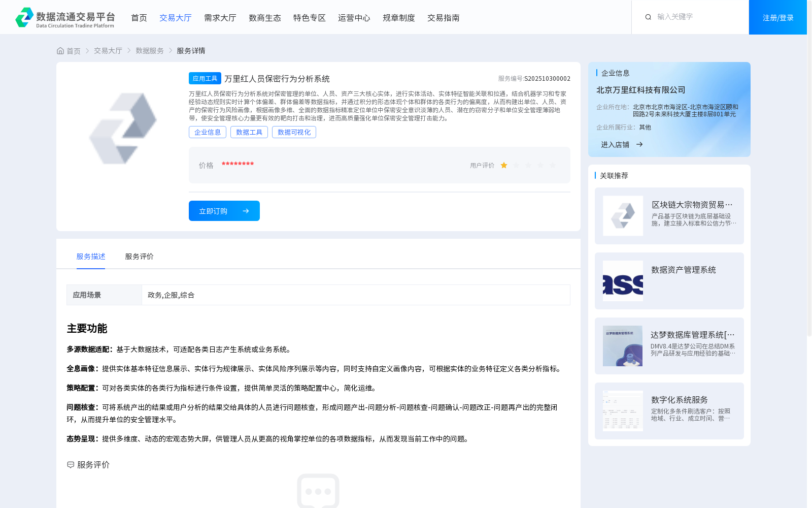Click the 应用工具 badge
Viewport: 812px width, 508px height.
[x=205, y=78]
